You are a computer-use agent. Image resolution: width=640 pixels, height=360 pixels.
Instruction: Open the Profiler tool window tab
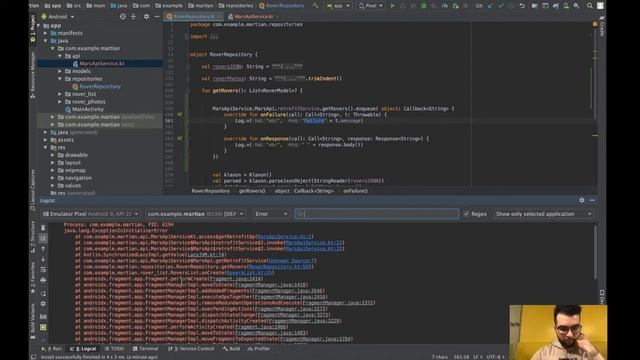(x=259, y=349)
